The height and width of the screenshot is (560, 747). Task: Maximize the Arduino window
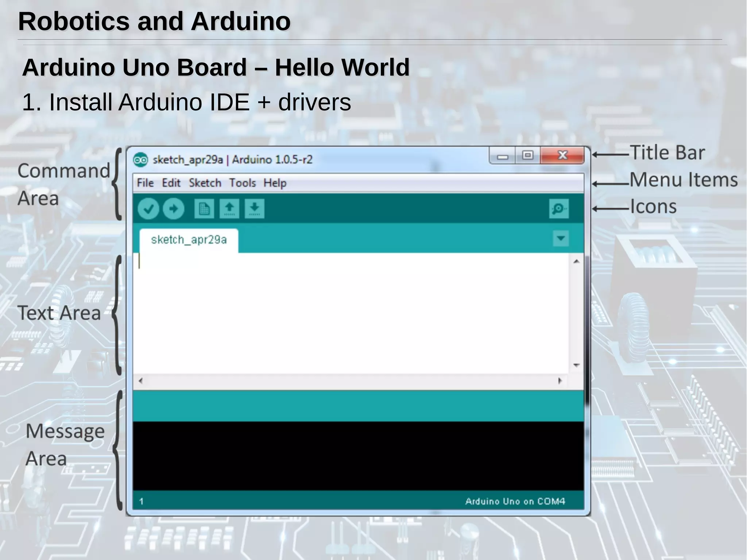pos(527,156)
